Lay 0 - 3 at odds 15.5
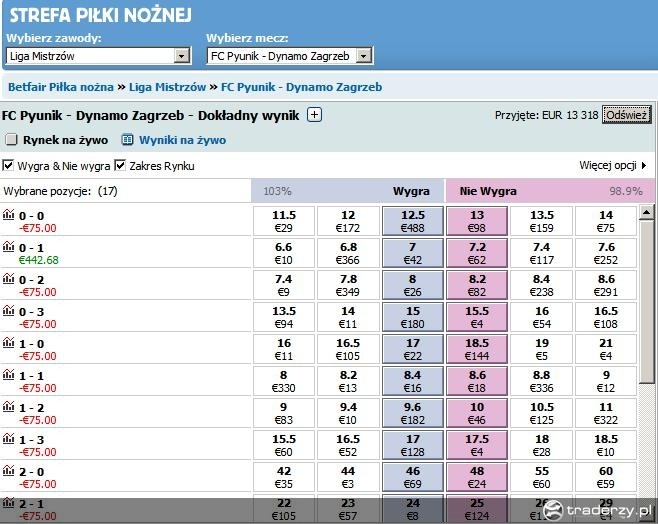This screenshot has width=658, height=524. click(477, 317)
